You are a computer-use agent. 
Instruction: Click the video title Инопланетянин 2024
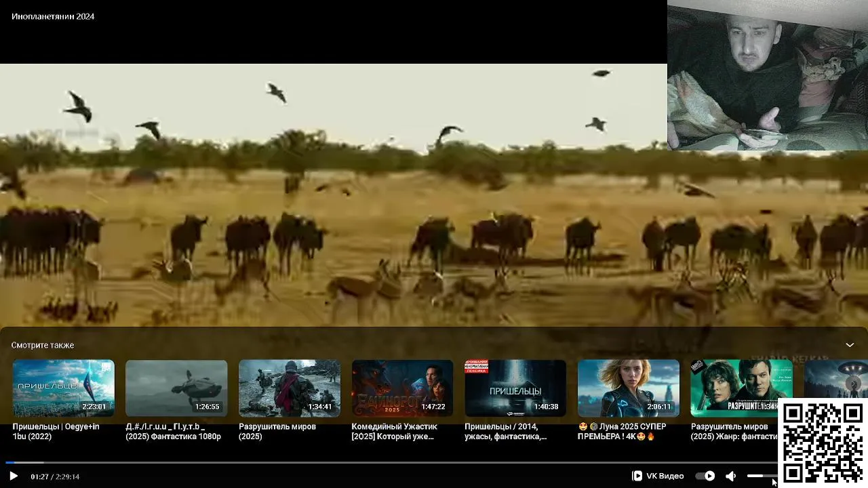click(x=53, y=16)
